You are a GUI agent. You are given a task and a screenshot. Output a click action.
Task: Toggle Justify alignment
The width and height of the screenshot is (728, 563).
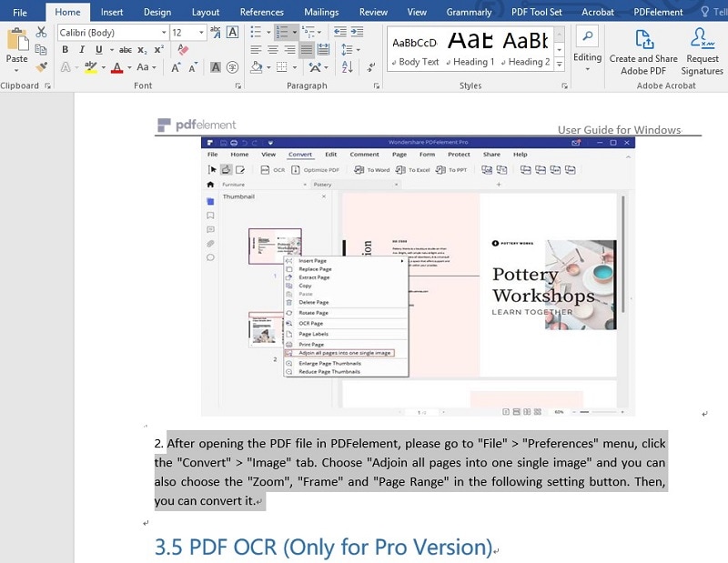click(307, 50)
